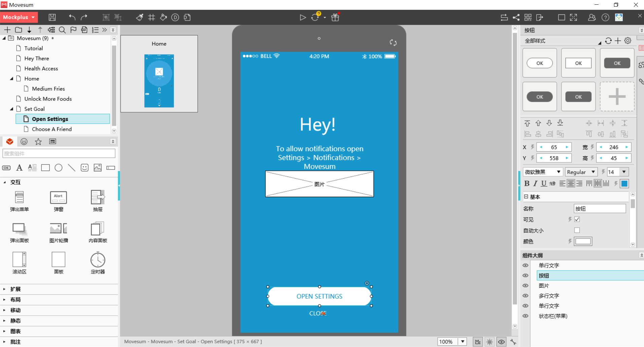Open the user account icon
644x347 pixels.
click(x=592, y=18)
